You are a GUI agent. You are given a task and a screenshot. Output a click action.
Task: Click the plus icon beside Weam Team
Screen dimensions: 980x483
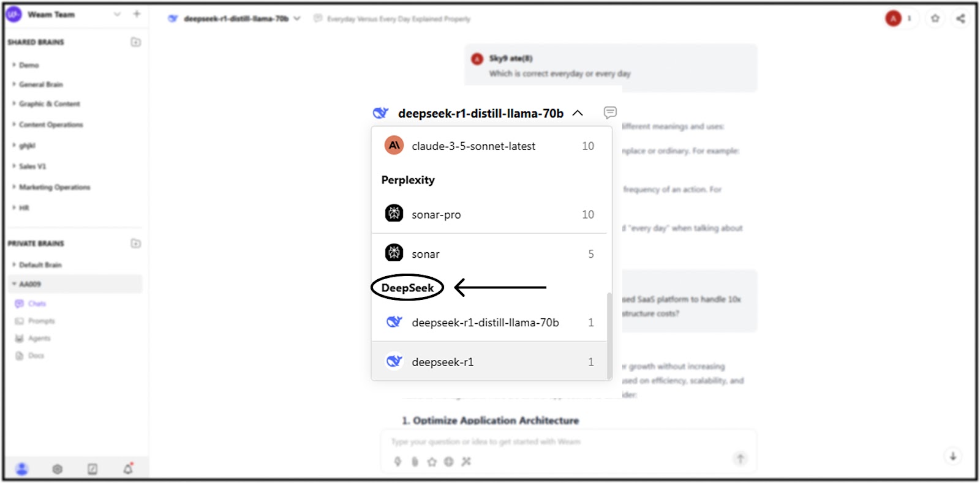(x=137, y=13)
